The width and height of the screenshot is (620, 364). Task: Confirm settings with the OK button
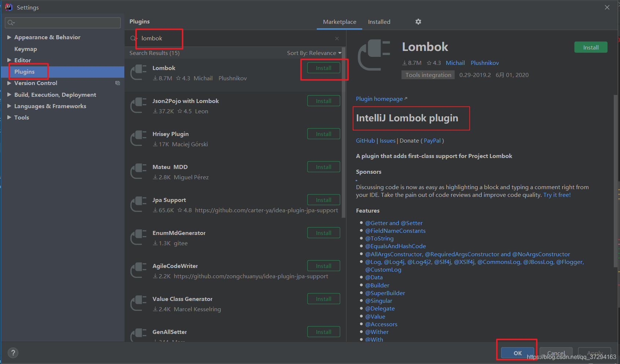pyautogui.click(x=518, y=353)
